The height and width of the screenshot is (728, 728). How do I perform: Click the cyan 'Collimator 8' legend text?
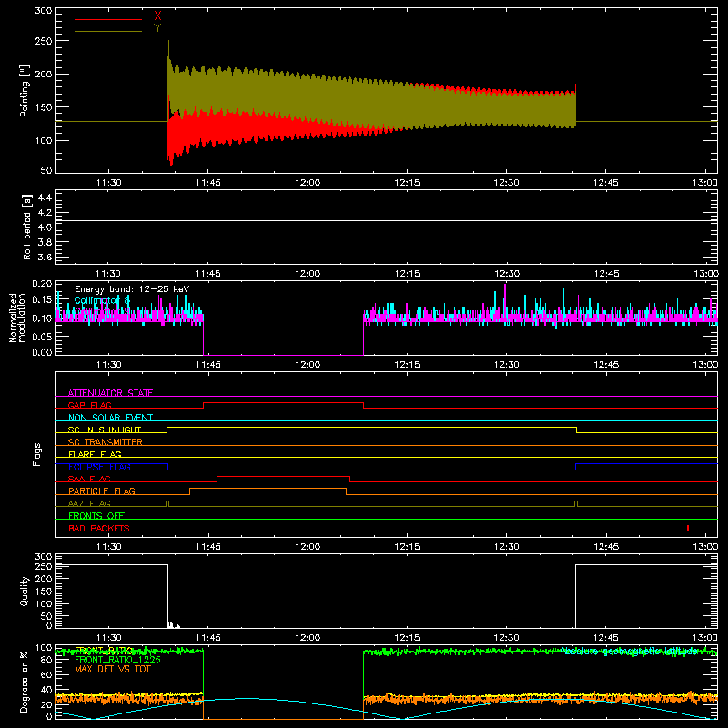pyautogui.click(x=102, y=300)
